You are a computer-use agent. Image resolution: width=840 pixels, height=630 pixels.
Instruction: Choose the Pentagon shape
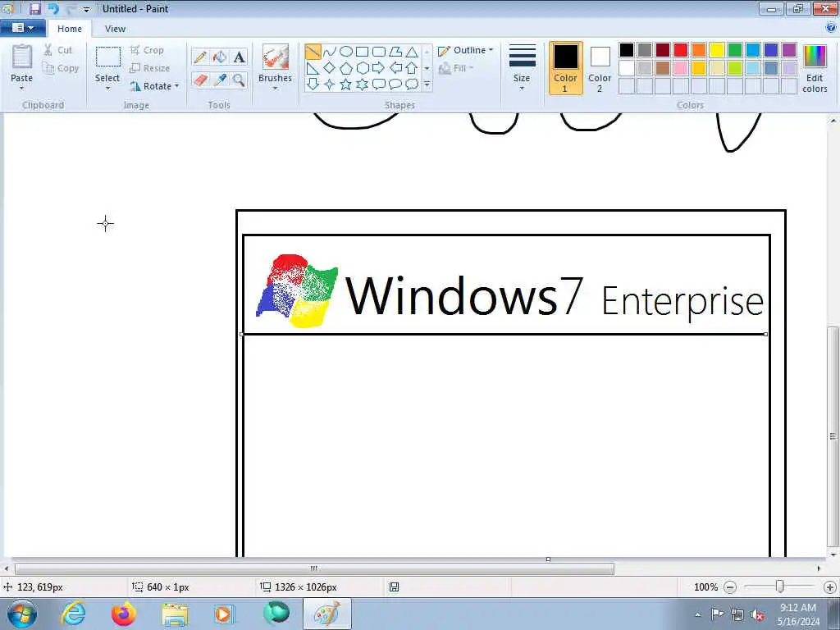(x=346, y=68)
